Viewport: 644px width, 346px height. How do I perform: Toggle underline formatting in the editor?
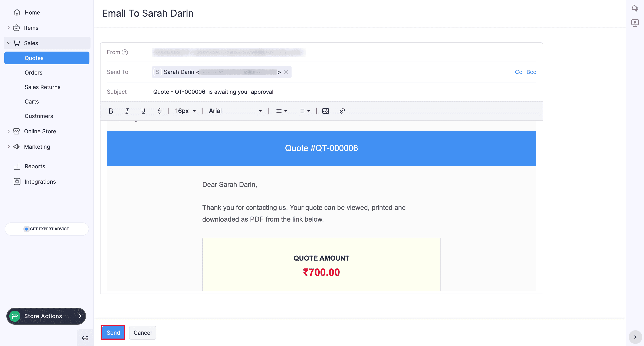coord(143,111)
